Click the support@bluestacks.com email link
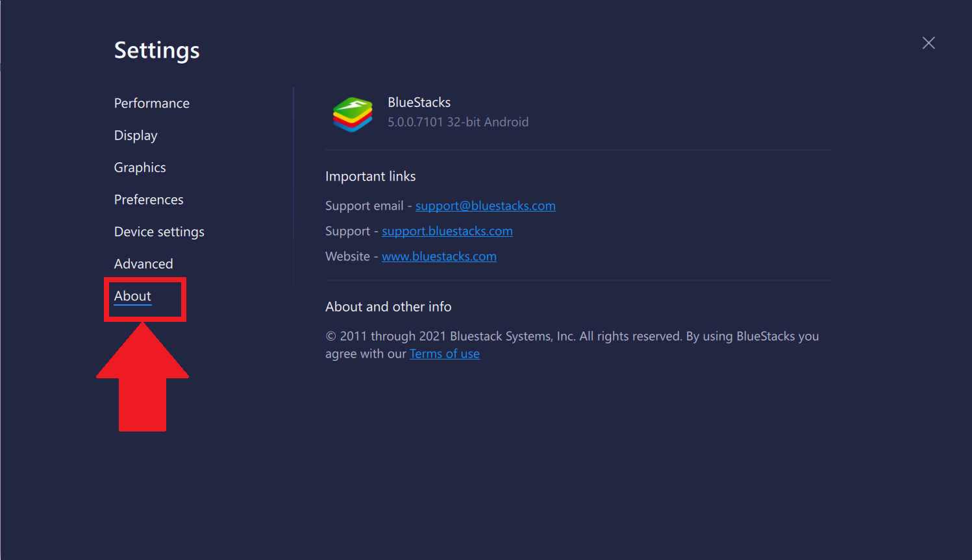 coord(486,206)
